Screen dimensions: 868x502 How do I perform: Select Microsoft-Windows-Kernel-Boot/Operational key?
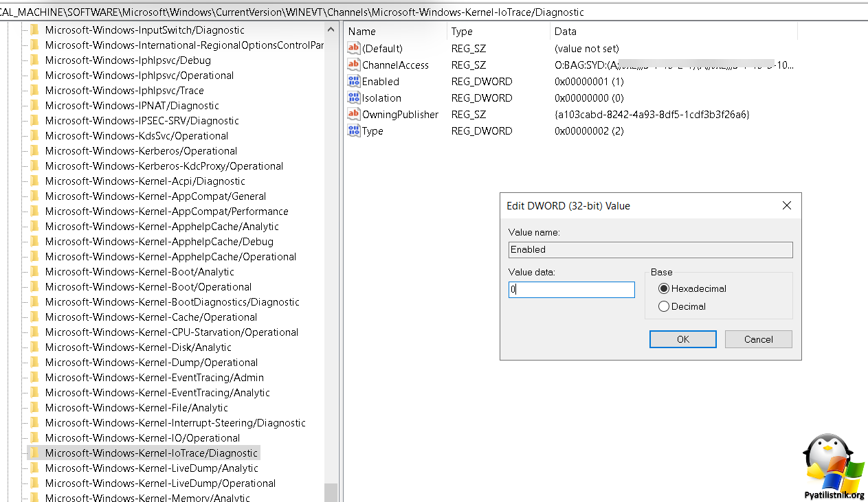(x=148, y=287)
